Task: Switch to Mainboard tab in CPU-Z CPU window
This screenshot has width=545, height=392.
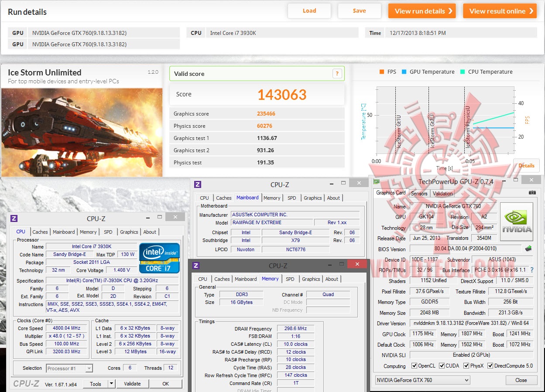Action: point(64,232)
